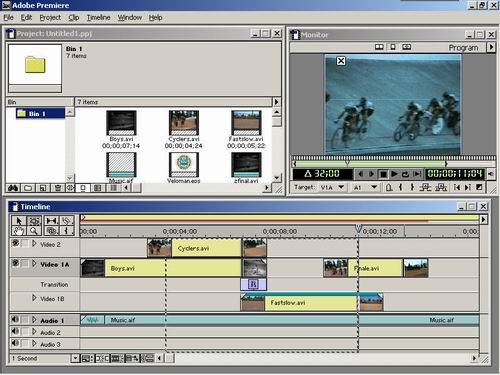Switch Monitor to Single View
500x375 pixels.
393,47
